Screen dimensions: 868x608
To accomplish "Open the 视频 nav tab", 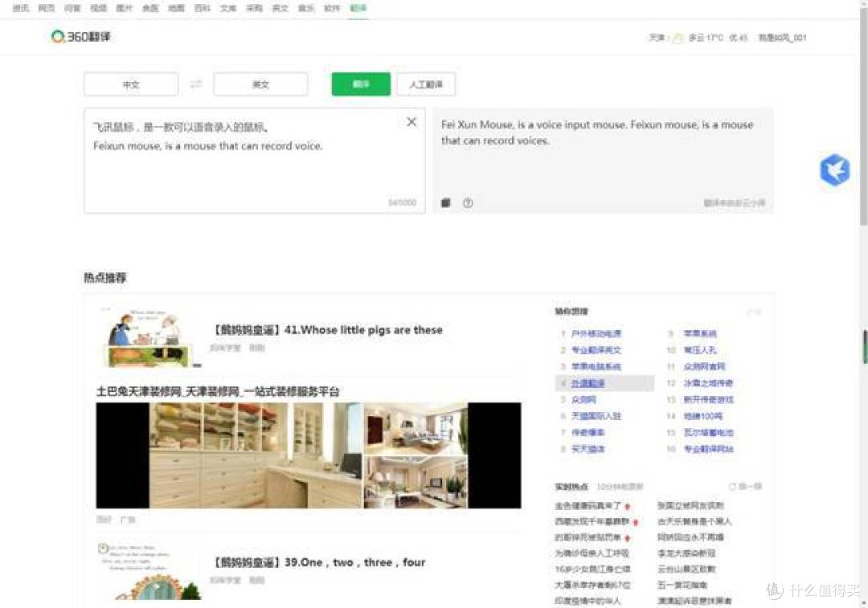I will pyautogui.click(x=99, y=8).
